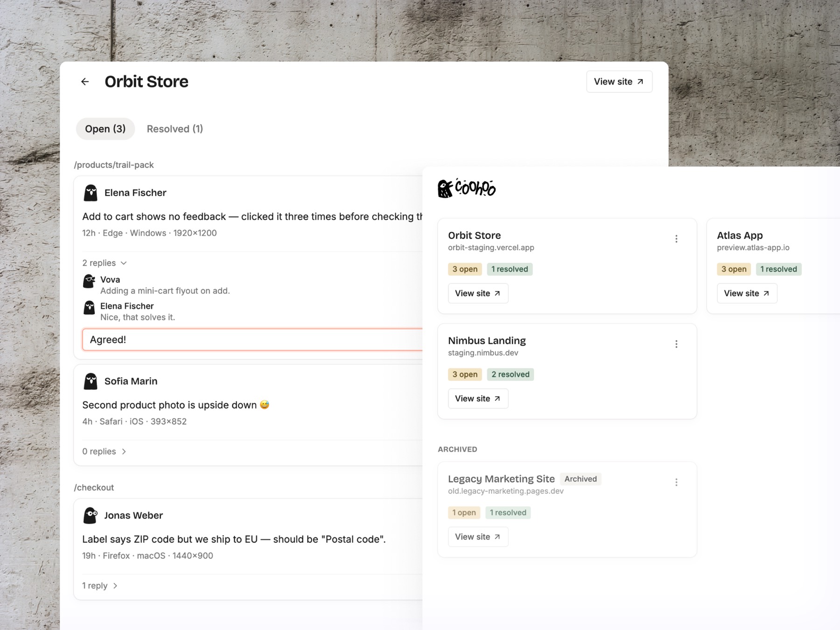
Task: Click the '3 open' badge on Orbit Store card
Action: click(x=465, y=269)
